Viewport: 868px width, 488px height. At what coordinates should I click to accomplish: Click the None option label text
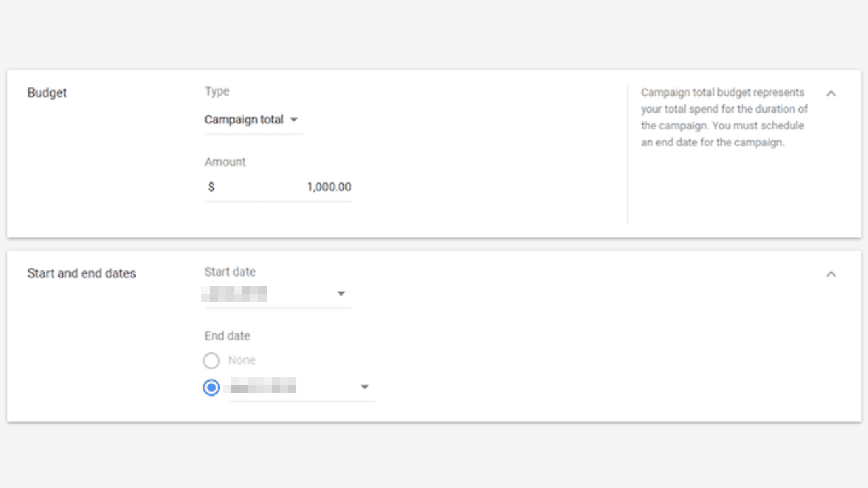coord(241,361)
